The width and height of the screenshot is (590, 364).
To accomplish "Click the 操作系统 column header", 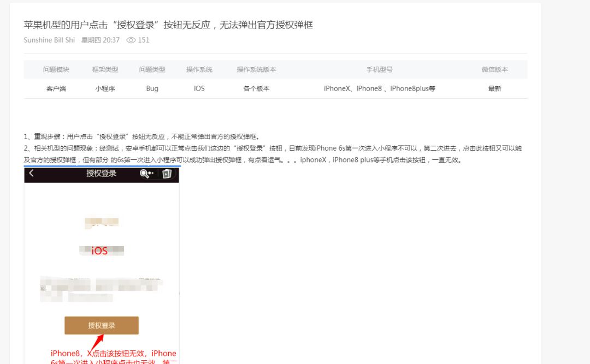I will (x=199, y=69).
